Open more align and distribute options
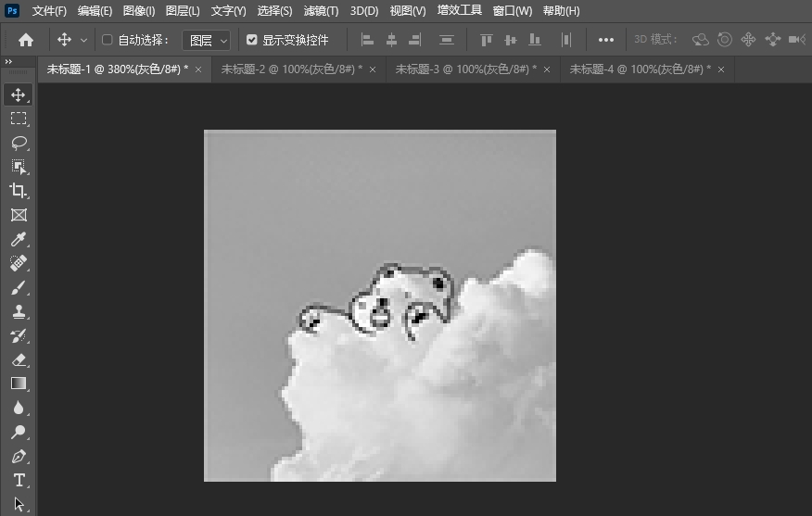Screen dimensions: 812x516 (606, 40)
